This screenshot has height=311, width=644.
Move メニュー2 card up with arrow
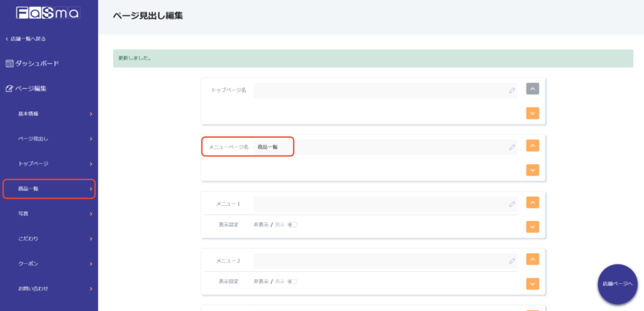coord(533,259)
